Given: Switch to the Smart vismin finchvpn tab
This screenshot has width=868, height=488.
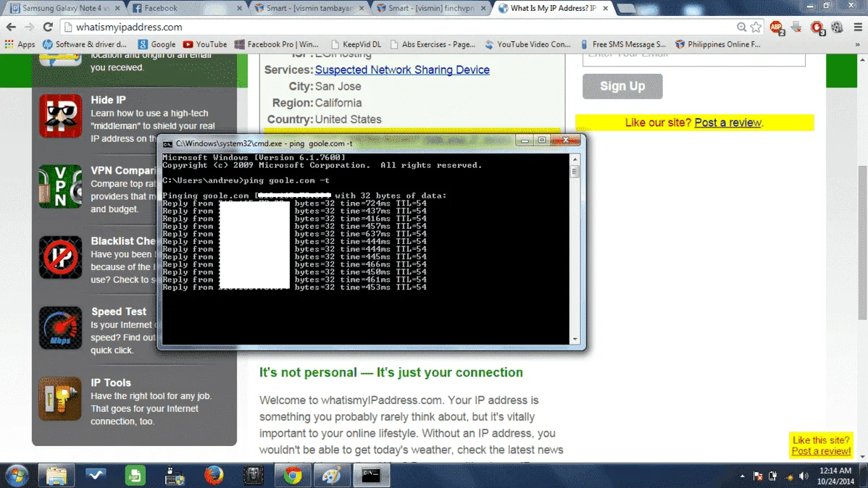Looking at the screenshot, I should pos(431,8).
